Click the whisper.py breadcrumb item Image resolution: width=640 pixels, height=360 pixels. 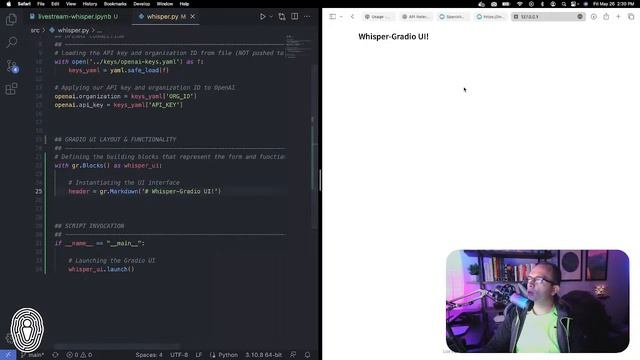69,30
